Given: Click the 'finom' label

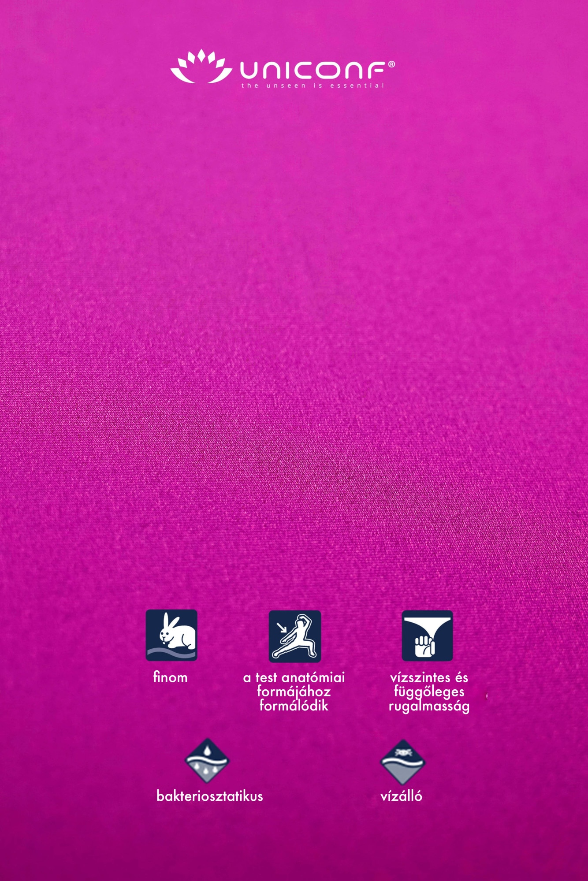Looking at the screenshot, I should point(170,677).
